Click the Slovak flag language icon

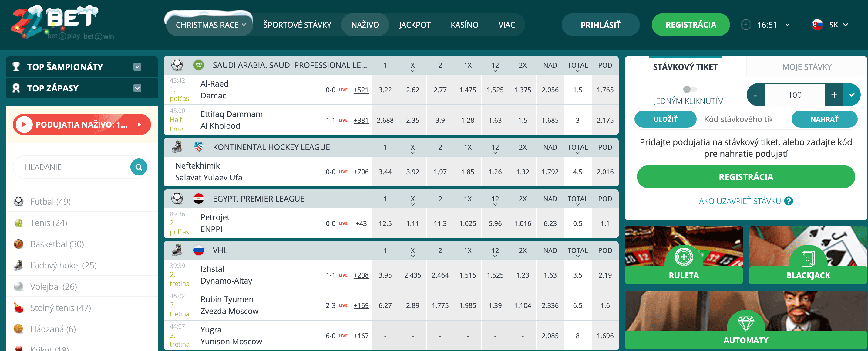coord(817,25)
